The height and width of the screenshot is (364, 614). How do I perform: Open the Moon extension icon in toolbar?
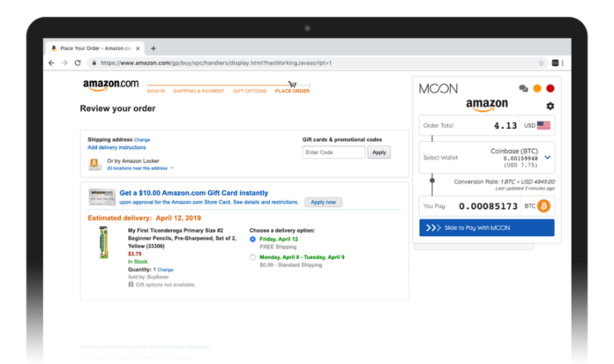point(555,63)
